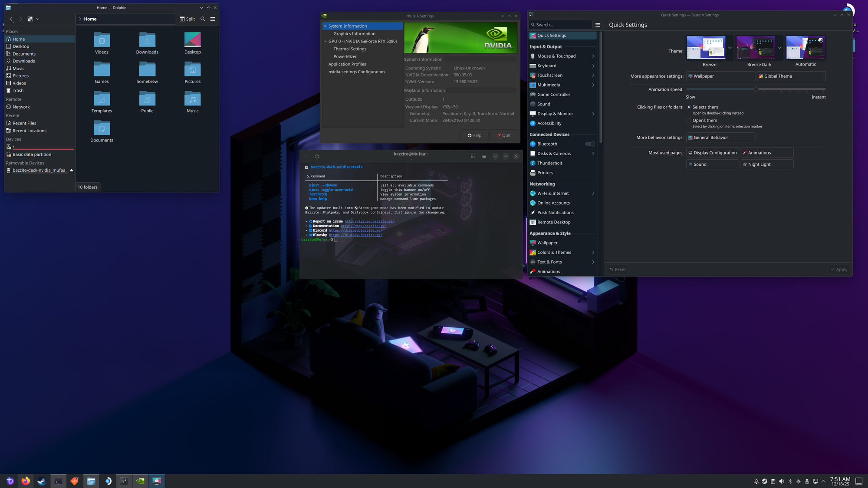
Task: Click the terminal hamburger menu icon
Action: (x=484, y=157)
